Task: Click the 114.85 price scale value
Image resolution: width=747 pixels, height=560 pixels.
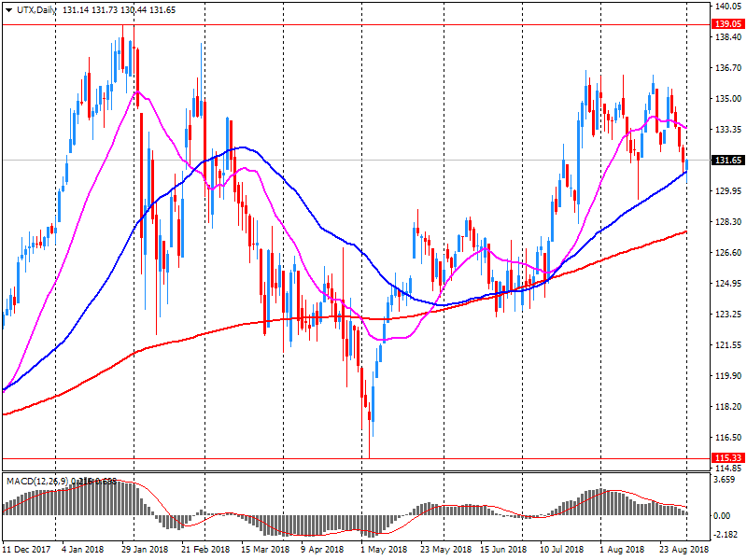Action: (x=728, y=469)
